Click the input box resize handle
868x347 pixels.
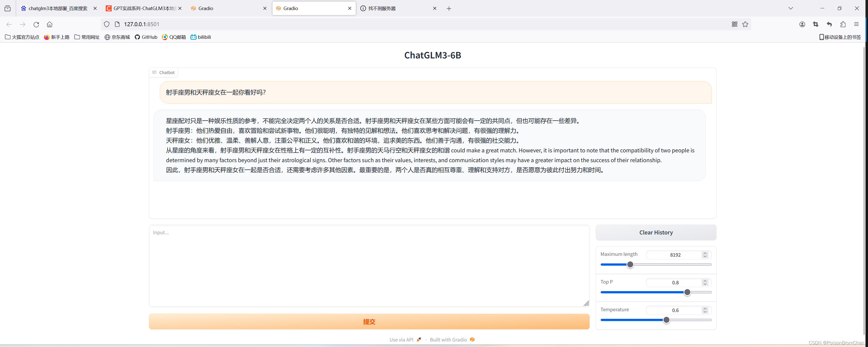(586, 303)
